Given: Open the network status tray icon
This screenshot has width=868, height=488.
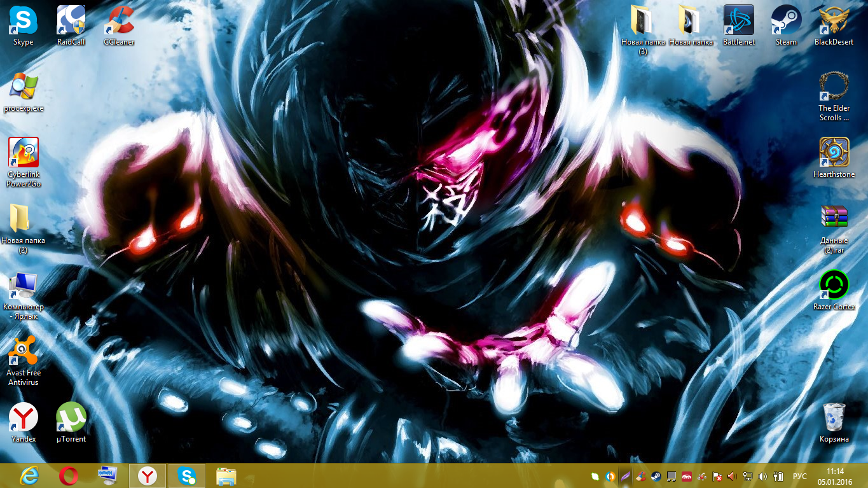Looking at the screenshot, I should point(747,476).
